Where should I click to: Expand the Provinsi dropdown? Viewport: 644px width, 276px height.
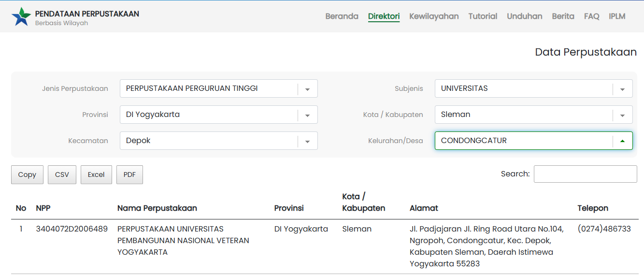point(307,115)
